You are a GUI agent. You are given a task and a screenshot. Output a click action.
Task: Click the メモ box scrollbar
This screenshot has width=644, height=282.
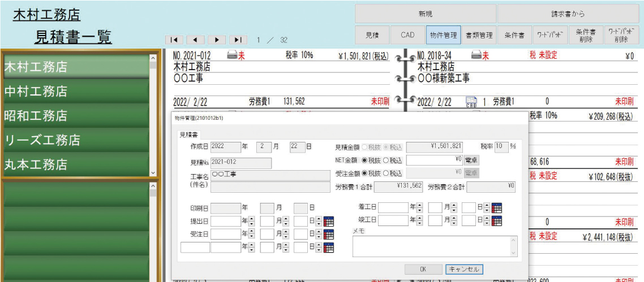pyautogui.click(x=514, y=246)
